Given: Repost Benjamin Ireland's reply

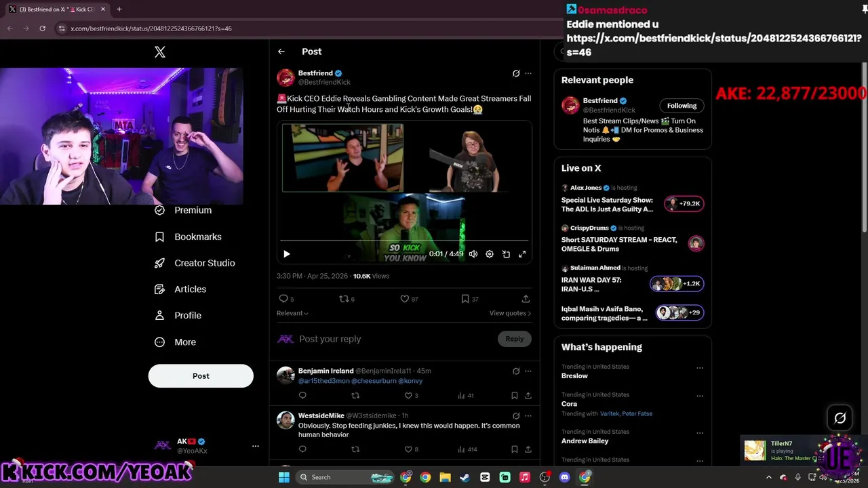Looking at the screenshot, I should pos(355,396).
